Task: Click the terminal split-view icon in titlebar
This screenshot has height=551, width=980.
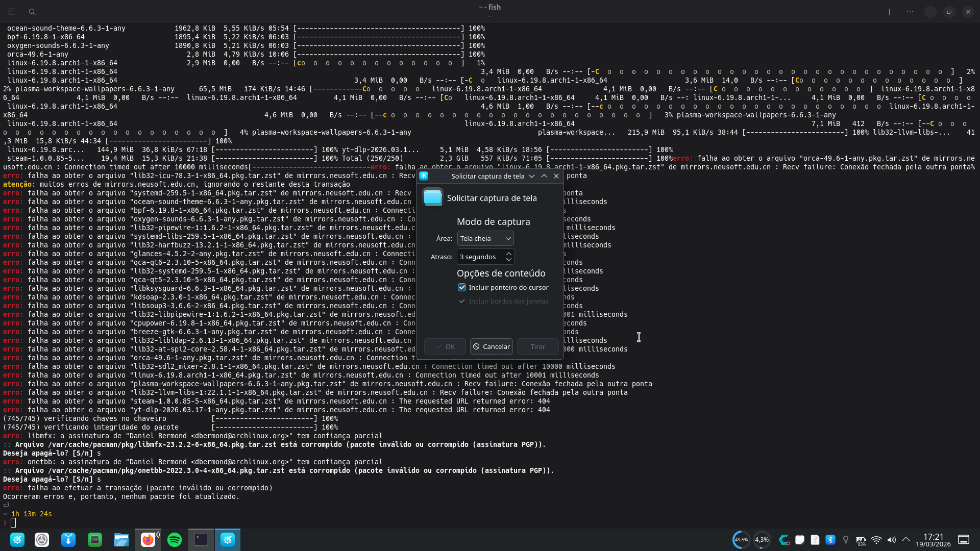Action: 12,12
